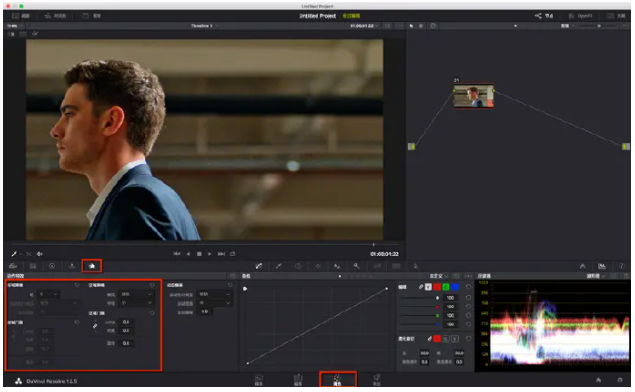Switch to the Media page tab

pos(258,380)
